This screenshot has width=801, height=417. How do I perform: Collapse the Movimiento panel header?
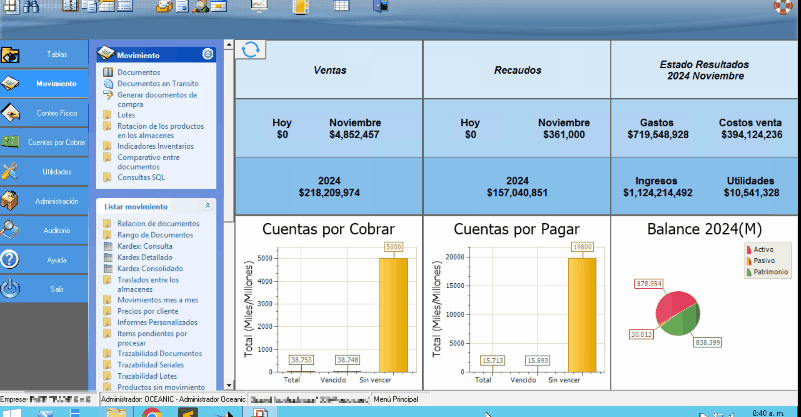(207, 55)
